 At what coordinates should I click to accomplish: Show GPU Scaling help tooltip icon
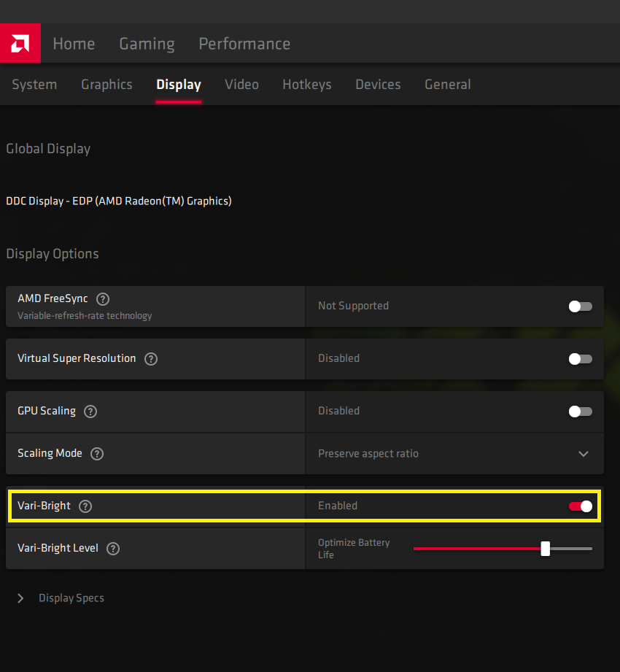coord(90,412)
